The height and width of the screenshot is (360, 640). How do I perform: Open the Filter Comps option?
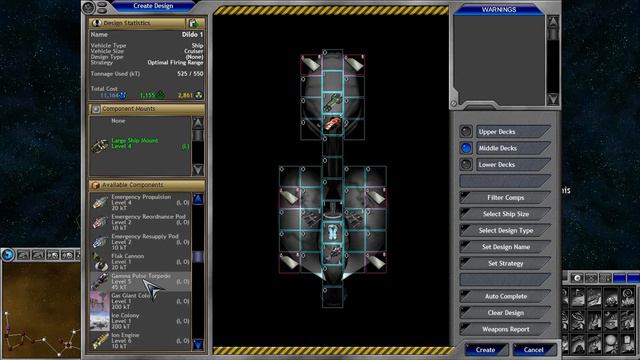(x=505, y=198)
